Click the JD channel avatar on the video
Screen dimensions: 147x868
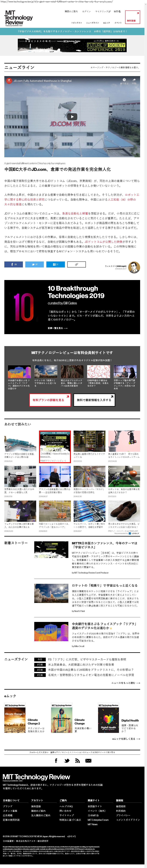coord(9,81)
